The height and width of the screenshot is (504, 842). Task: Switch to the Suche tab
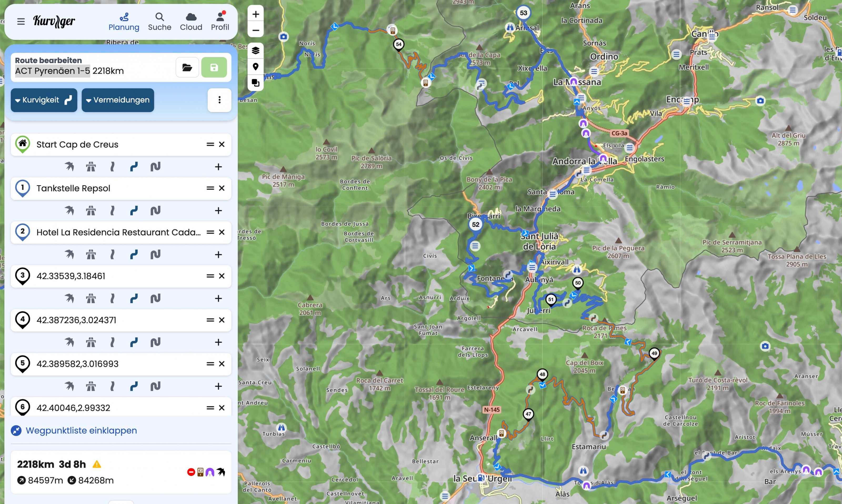click(x=159, y=22)
